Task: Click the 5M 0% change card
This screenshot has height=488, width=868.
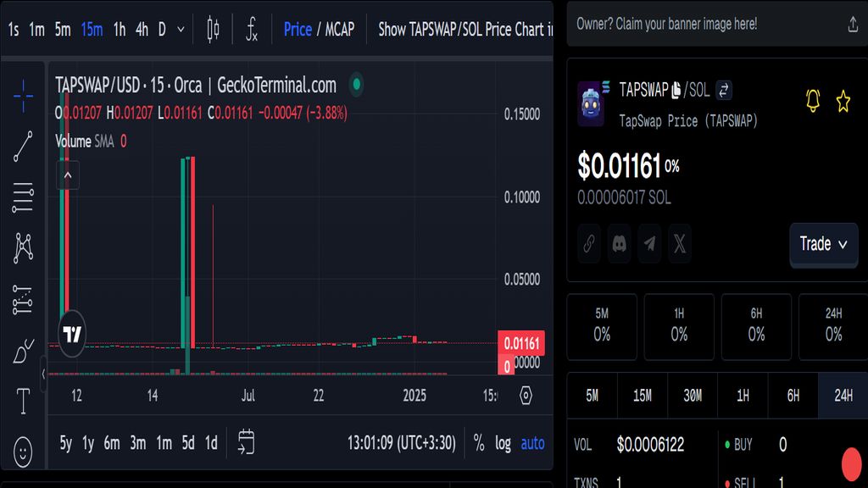Action: (x=602, y=326)
